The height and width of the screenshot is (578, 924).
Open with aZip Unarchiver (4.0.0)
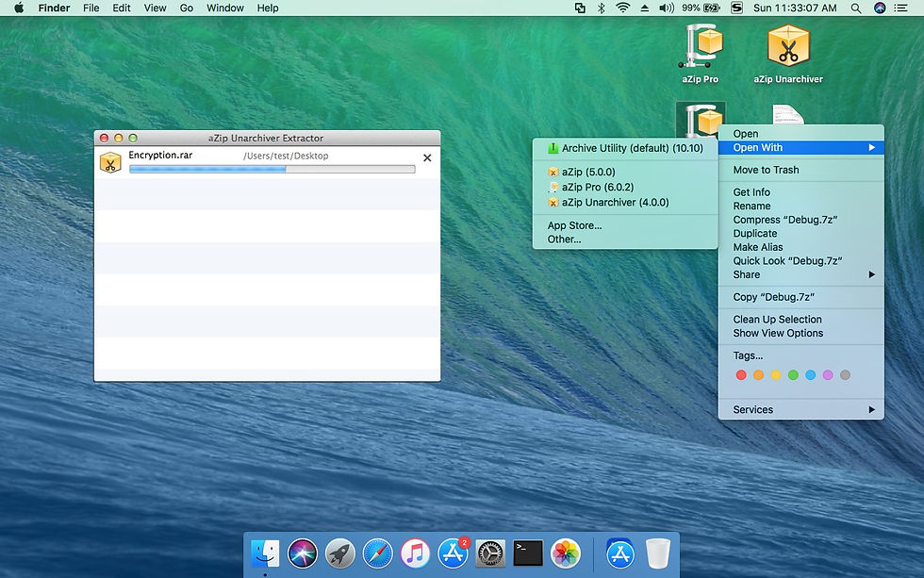[x=625, y=202]
